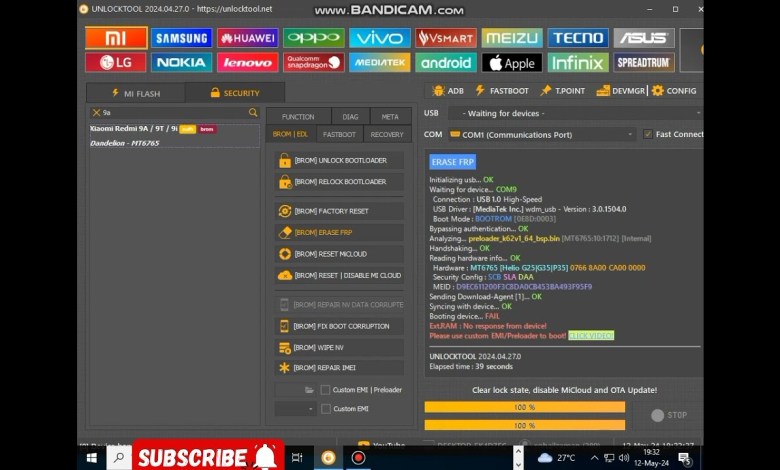
Task: Select the Qualcomm Snapdragon icon
Action: pyautogui.click(x=314, y=63)
